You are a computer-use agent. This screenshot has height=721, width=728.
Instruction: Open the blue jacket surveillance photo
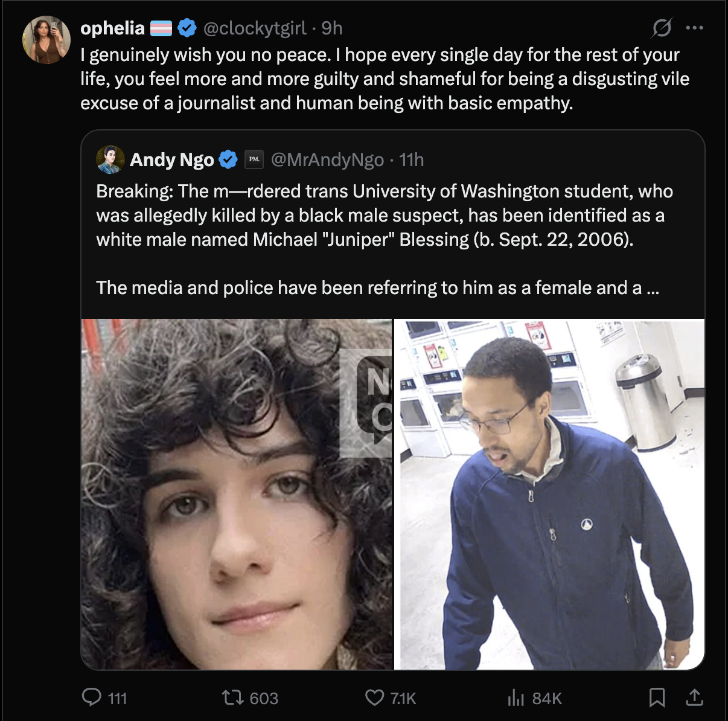coord(549,494)
